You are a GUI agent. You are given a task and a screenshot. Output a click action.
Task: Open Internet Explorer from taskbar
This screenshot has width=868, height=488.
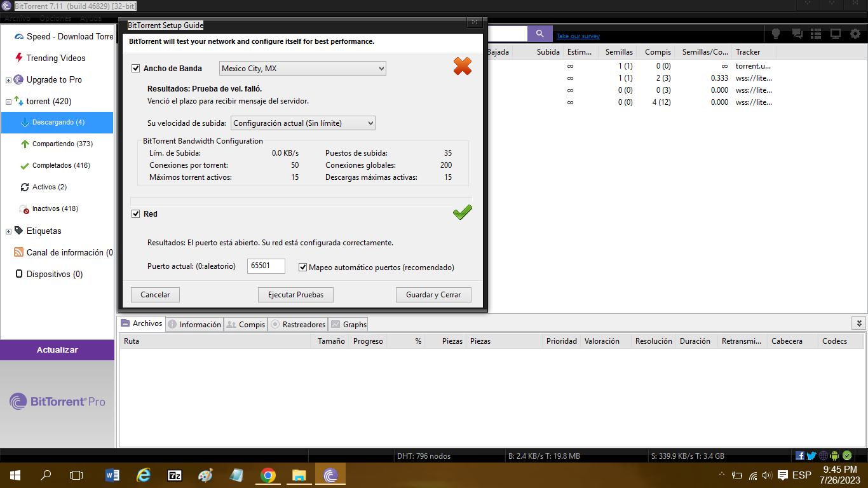pos(144,475)
